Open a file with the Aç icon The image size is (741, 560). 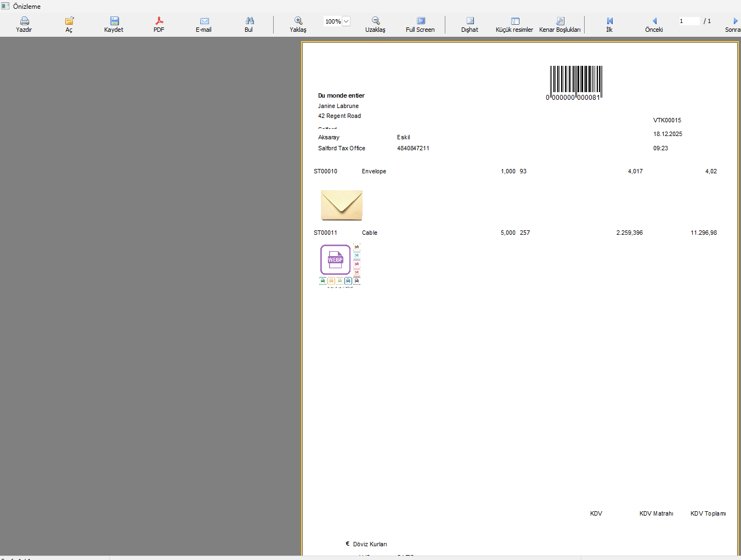(69, 21)
